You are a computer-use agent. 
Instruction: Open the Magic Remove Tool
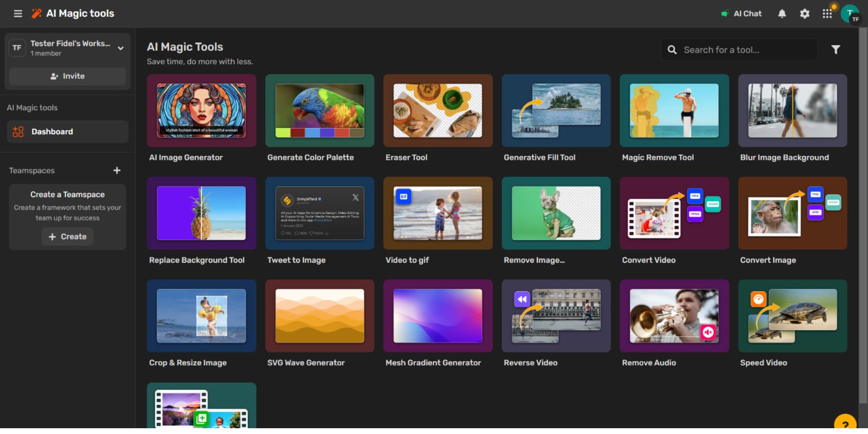(674, 110)
